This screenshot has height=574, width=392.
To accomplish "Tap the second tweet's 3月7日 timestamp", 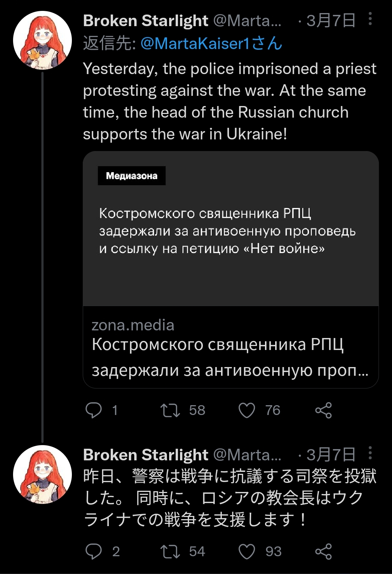I will (x=331, y=455).
